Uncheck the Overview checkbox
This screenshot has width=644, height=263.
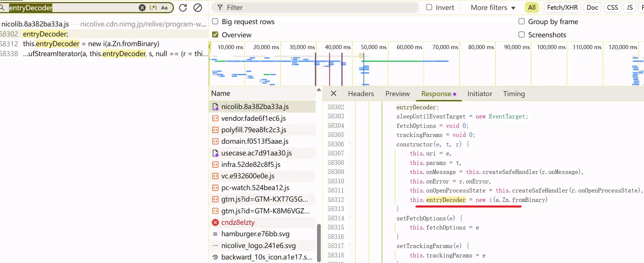coord(215,35)
